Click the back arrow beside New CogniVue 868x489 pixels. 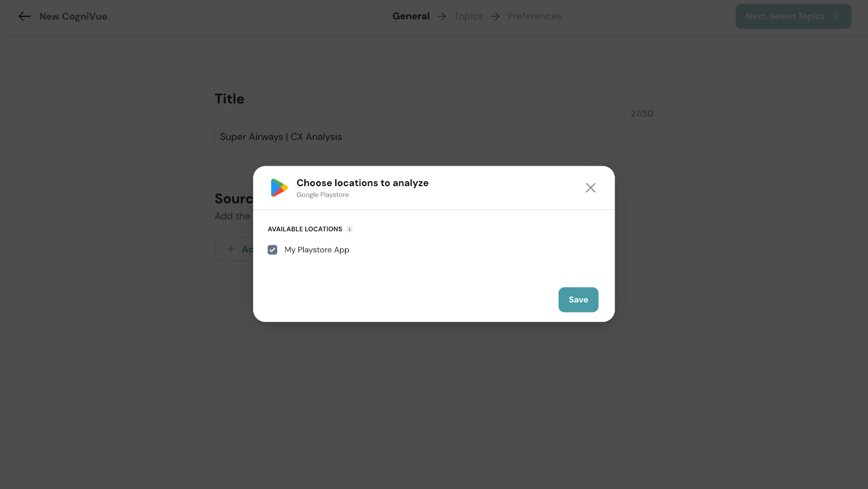point(24,16)
